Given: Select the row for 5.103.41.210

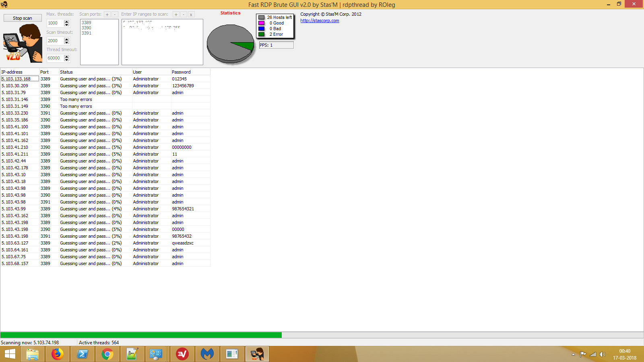Looking at the screenshot, I should [x=105, y=147].
